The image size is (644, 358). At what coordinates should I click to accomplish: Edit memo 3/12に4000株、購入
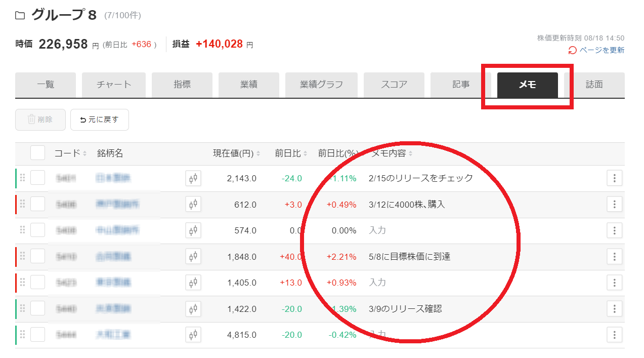(x=407, y=205)
